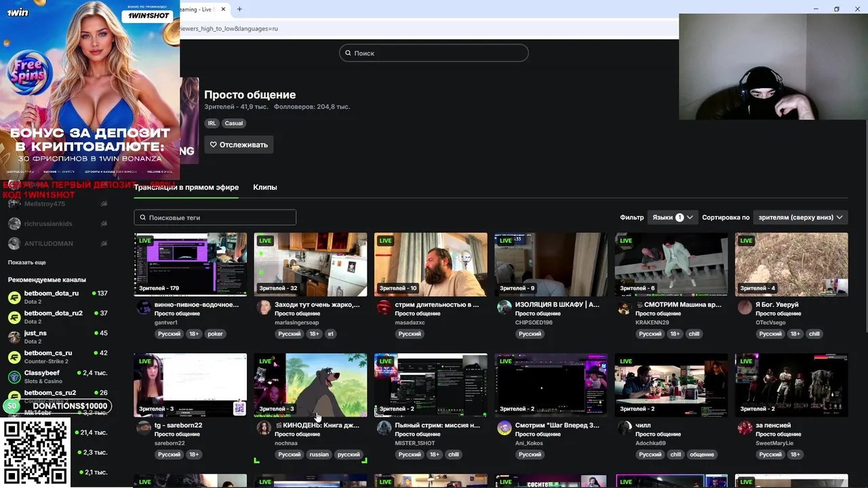Open Mellstroy475 followed channel
Viewport: 868px width, 488px height.
click(45, 204)
